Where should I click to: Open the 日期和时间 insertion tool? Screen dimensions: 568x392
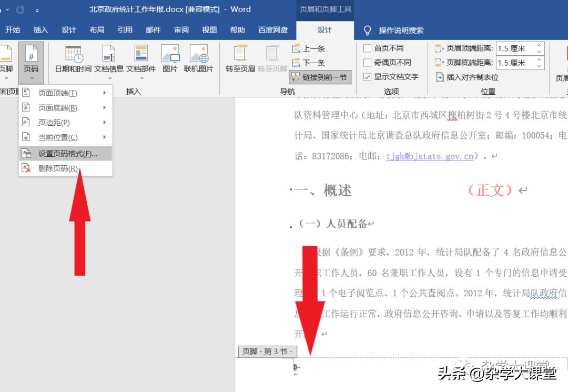click(x=73, y=59)
